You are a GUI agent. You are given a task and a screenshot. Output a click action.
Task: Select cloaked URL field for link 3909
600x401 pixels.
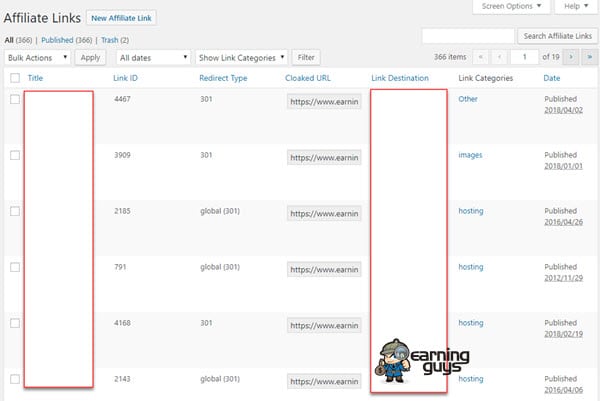pos(324,158)
